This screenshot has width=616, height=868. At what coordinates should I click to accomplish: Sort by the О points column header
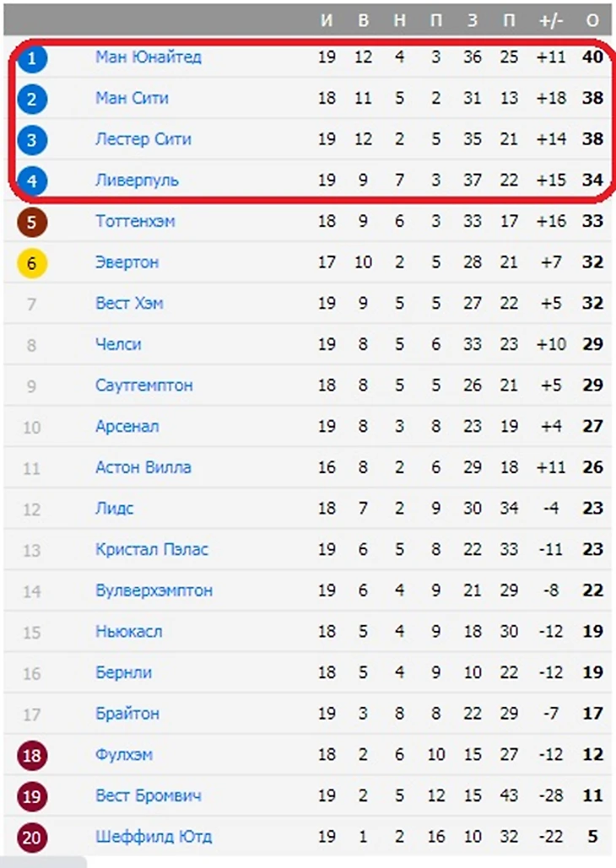point(592,20)
